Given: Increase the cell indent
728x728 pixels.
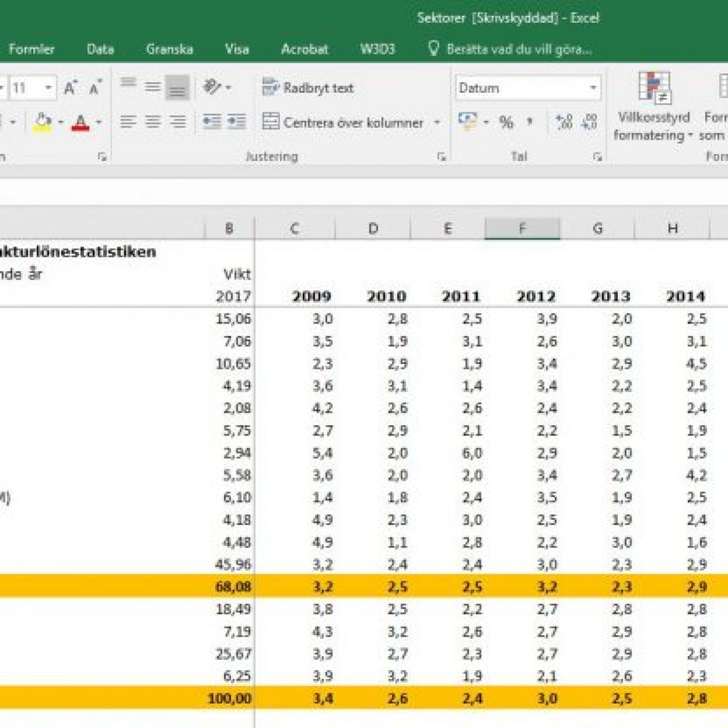Looking at the screenshot, I should [236, 122].
